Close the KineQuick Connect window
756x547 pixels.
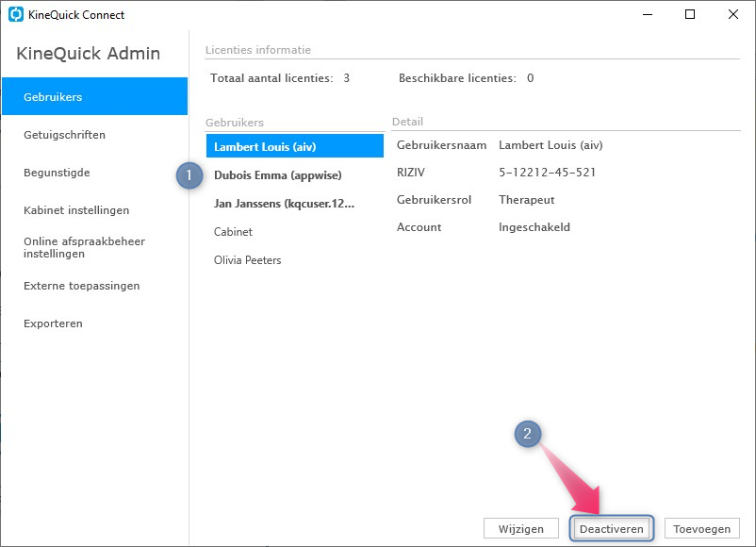click(732, 14)
